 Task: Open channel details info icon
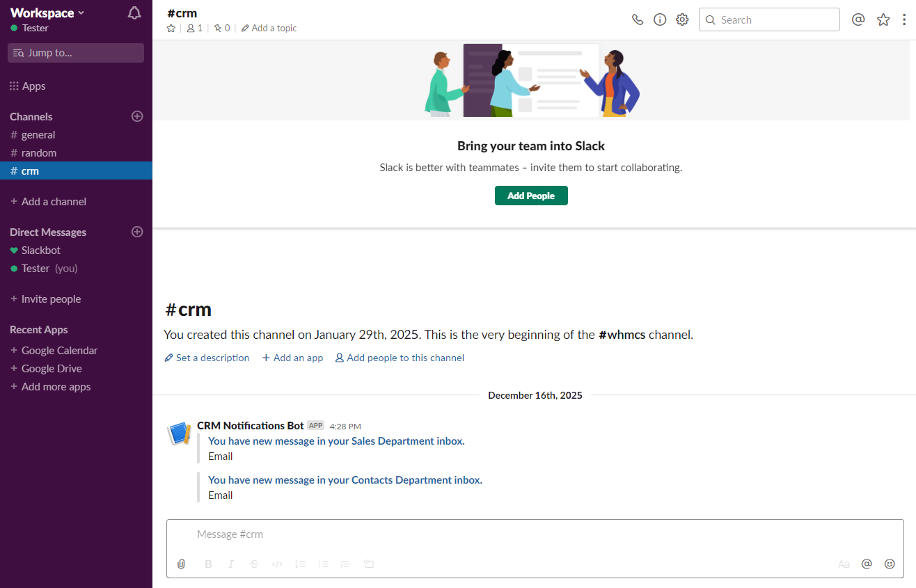(x=660, y=19)
